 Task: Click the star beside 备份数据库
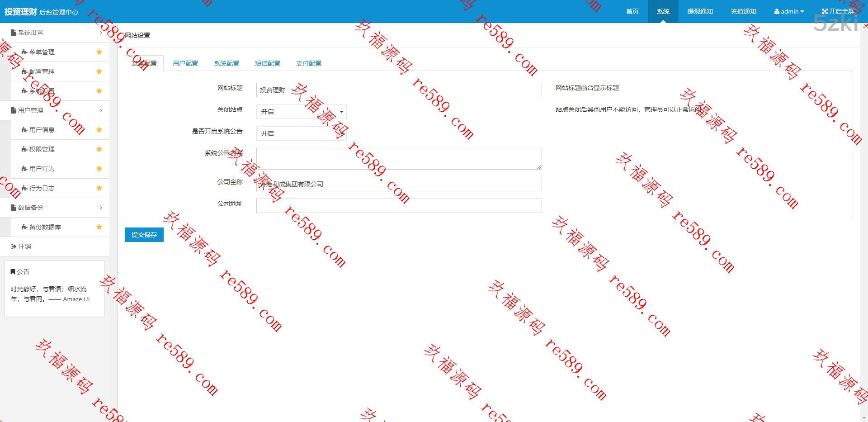point(99,227)
